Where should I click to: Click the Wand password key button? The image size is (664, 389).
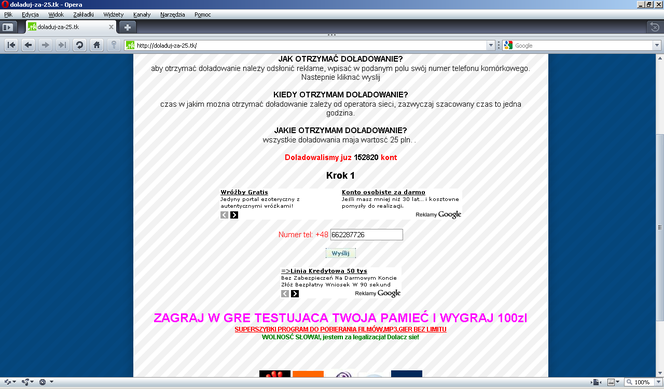coord(113,45)
